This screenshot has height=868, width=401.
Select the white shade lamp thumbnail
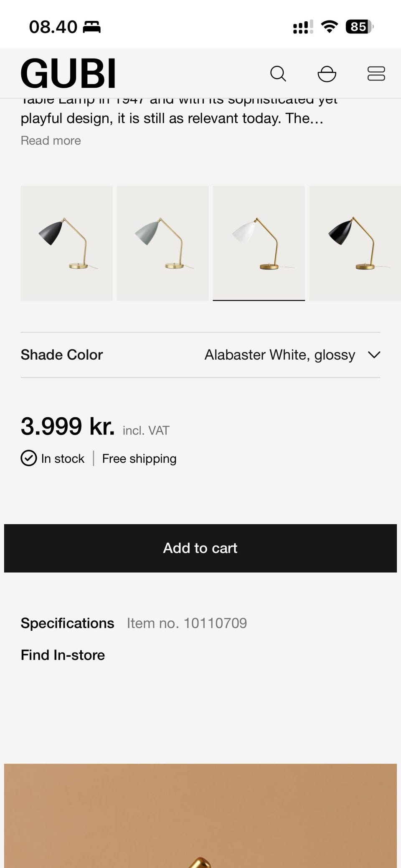(259, 243)
